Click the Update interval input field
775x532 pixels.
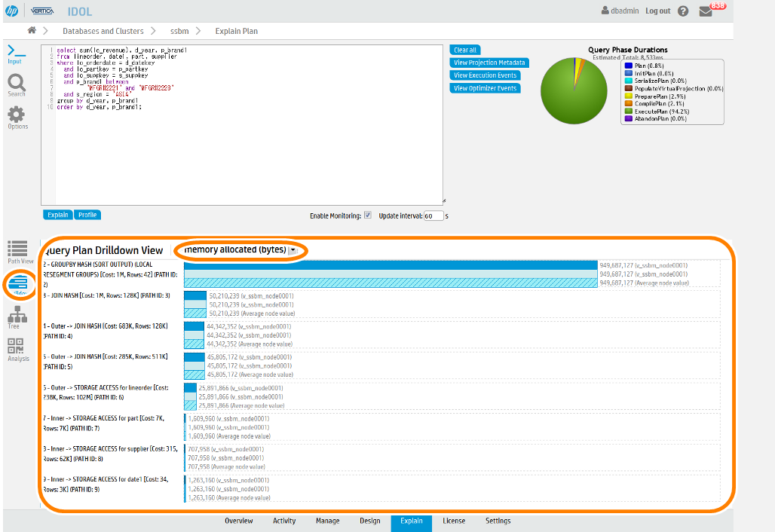433,216
